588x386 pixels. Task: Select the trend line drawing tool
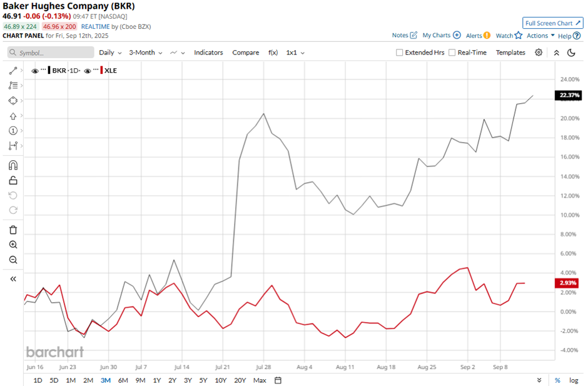(13, 71)
